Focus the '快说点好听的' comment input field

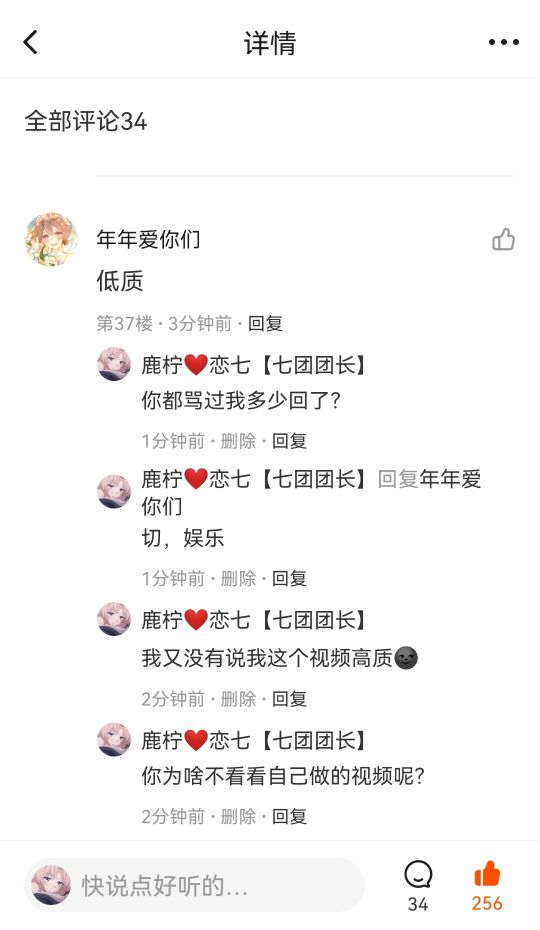[194, 885]
